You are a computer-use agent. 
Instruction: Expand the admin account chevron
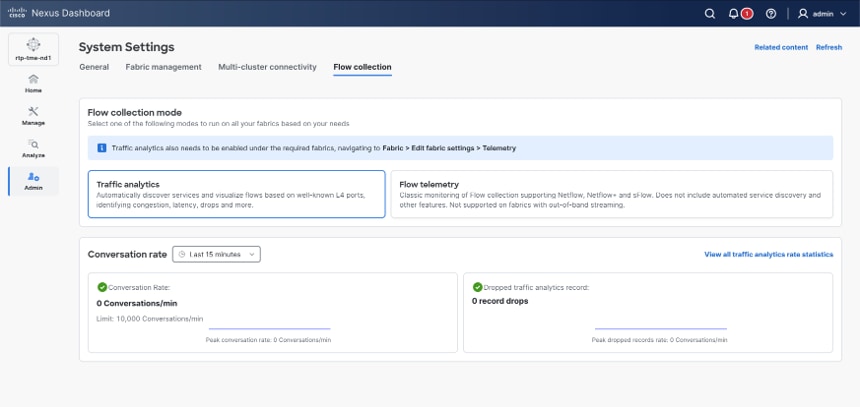coord(843,14)
